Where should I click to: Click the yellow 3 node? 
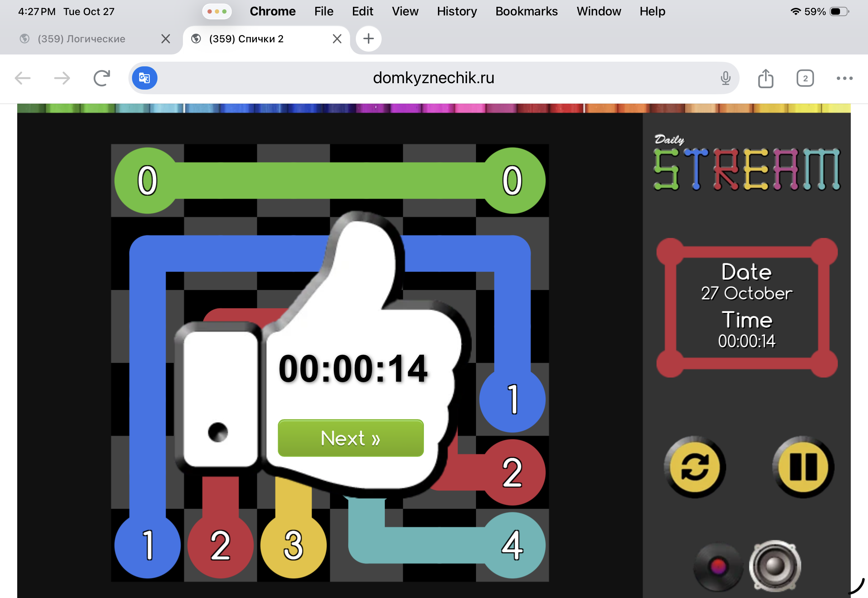tap(293, 545)
